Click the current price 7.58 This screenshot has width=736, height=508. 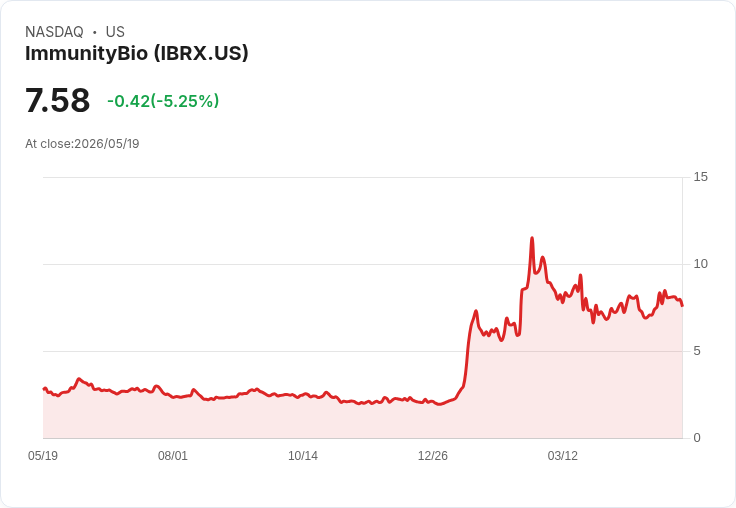(57, 100)
